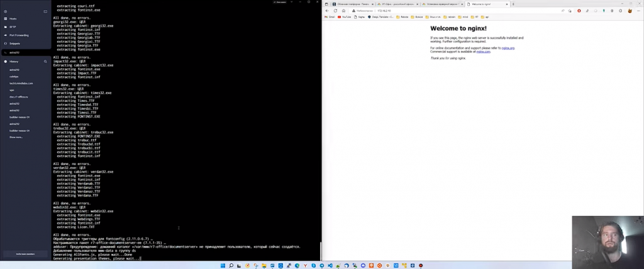Click the search icon beside History

tap(45, 61)
